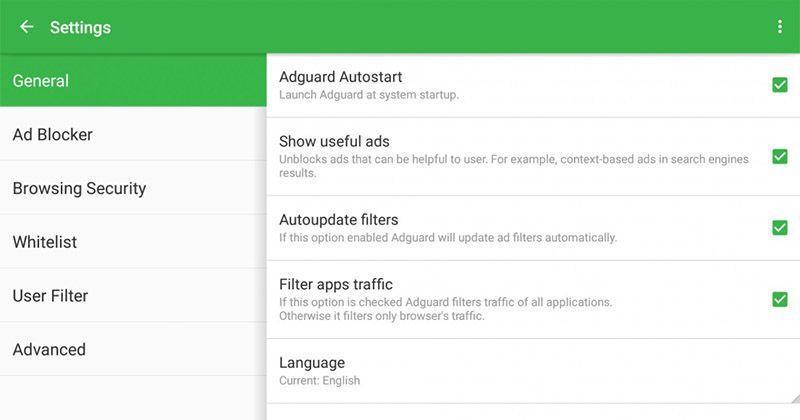Go back using the arrow icon
This screenshot has width=800, height=420.
[26, 27]
